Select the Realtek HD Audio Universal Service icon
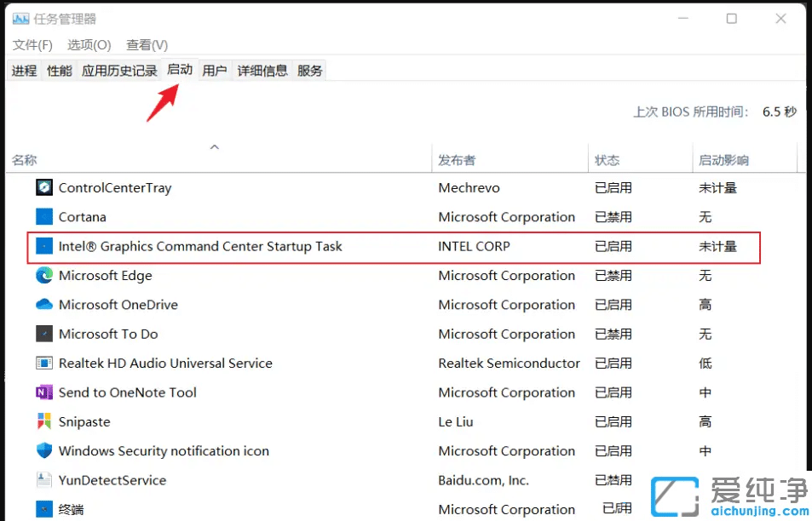The width and height of the screenshot is (812, 521). (x=44, y=363)
